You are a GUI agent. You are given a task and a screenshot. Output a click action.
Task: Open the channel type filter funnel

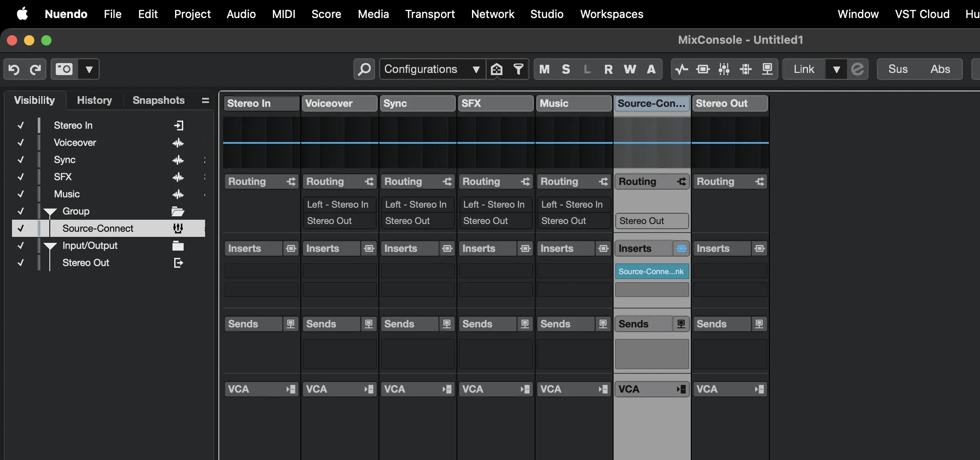click(518, 69)
